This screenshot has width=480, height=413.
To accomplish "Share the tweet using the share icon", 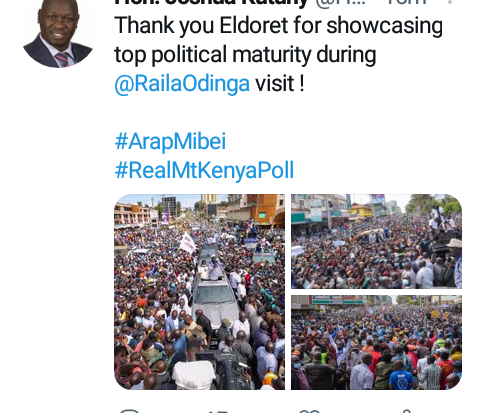I will (406, 411).
